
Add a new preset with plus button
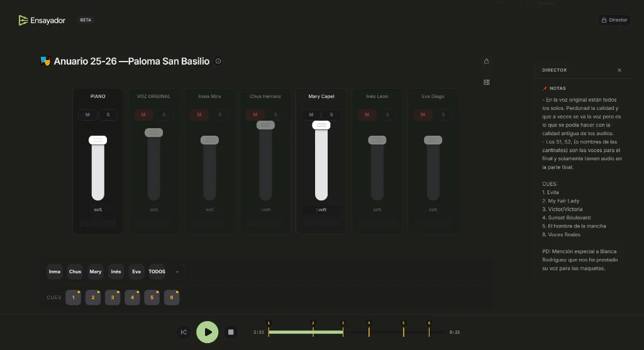tap(177, 271)
